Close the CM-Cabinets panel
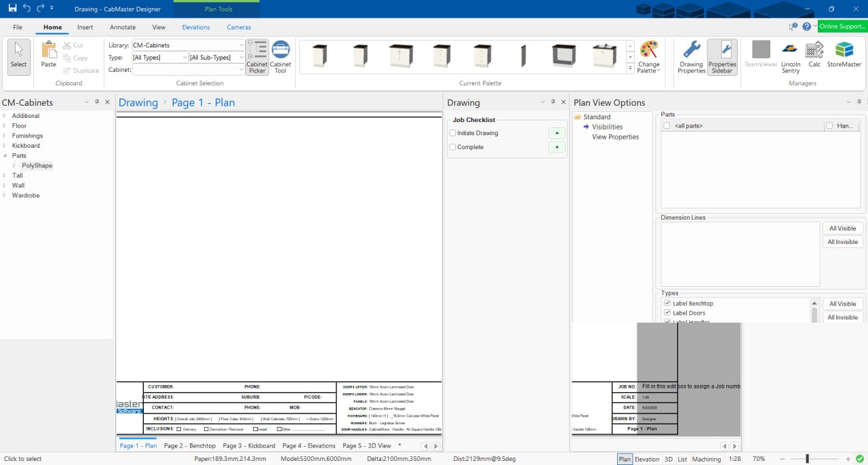 tap(107, 102)
